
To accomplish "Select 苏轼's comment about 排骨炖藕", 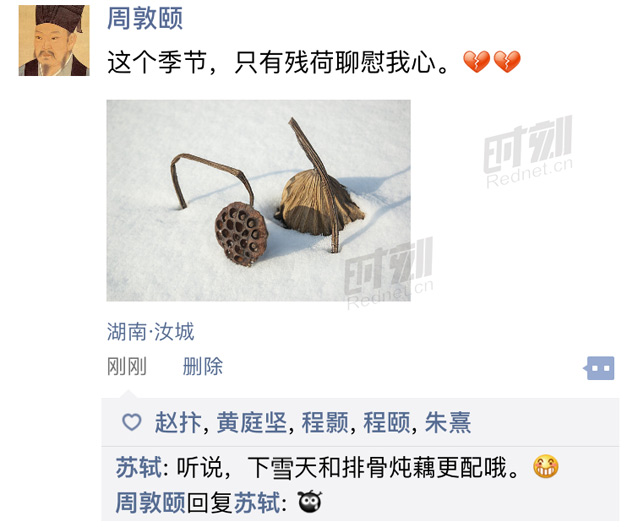I will [x=337, y=467].
